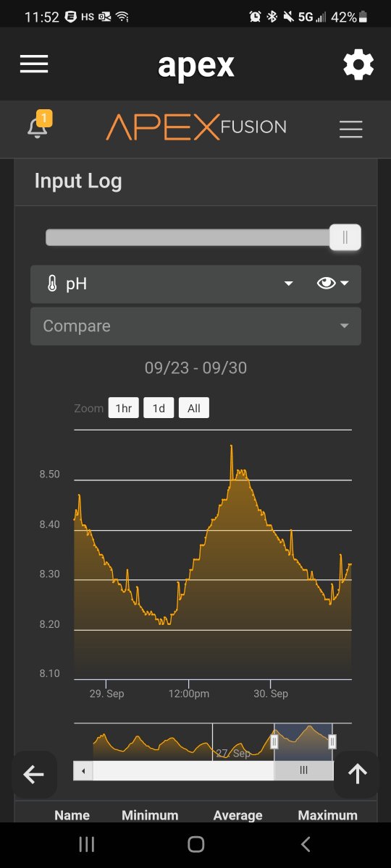Image resolution: width=391 pixels, height=868 pixels.
Task: Click the left navigator range handle
Action: coord(274,741)
